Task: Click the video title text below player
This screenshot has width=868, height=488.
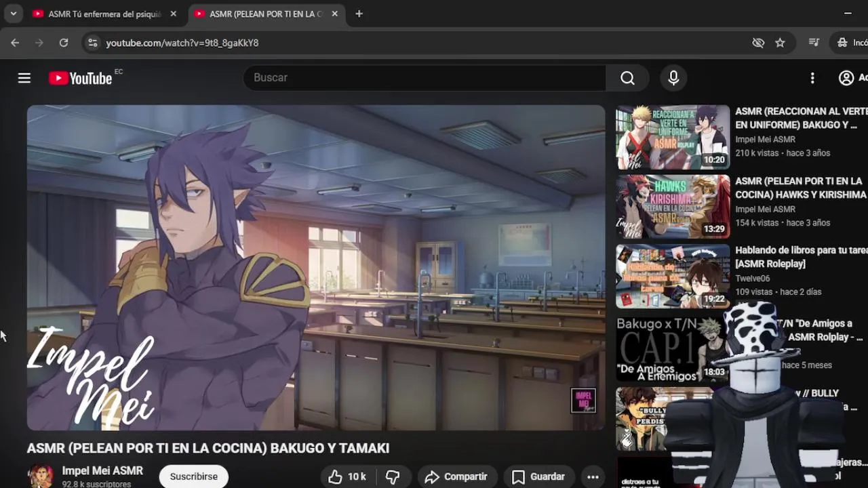Action: (x=208, y=448)
